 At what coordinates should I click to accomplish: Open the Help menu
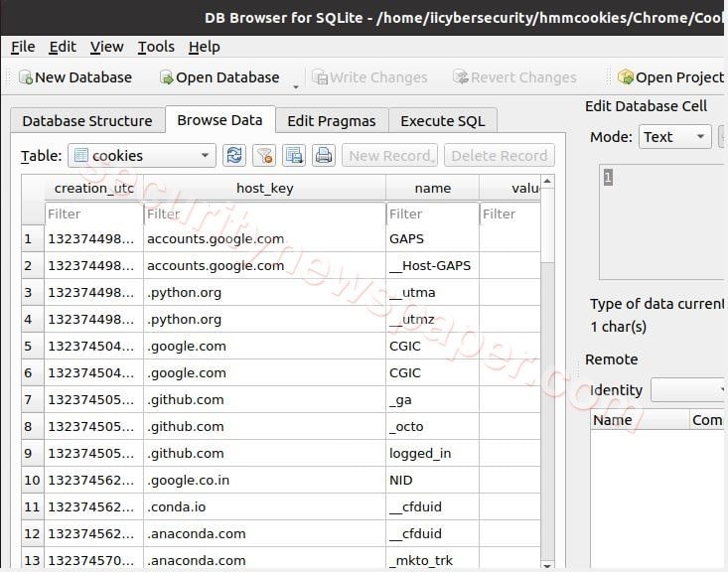click(x=205, y=47)
